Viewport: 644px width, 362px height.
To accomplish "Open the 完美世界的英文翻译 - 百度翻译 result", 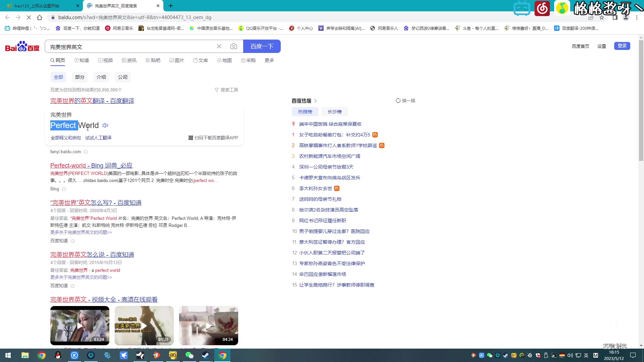I will click(x=92, y=101).
